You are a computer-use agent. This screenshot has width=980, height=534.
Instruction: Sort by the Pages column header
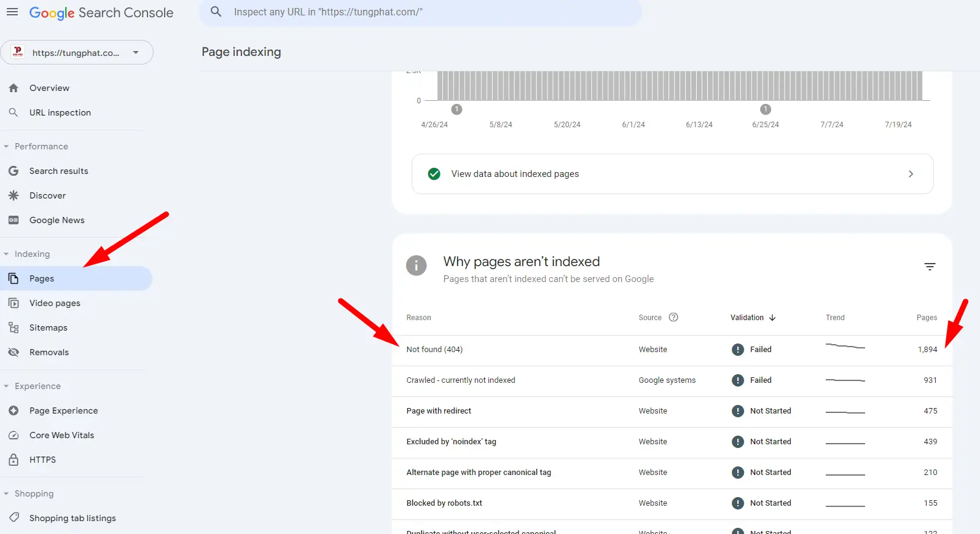coord(927,318)
